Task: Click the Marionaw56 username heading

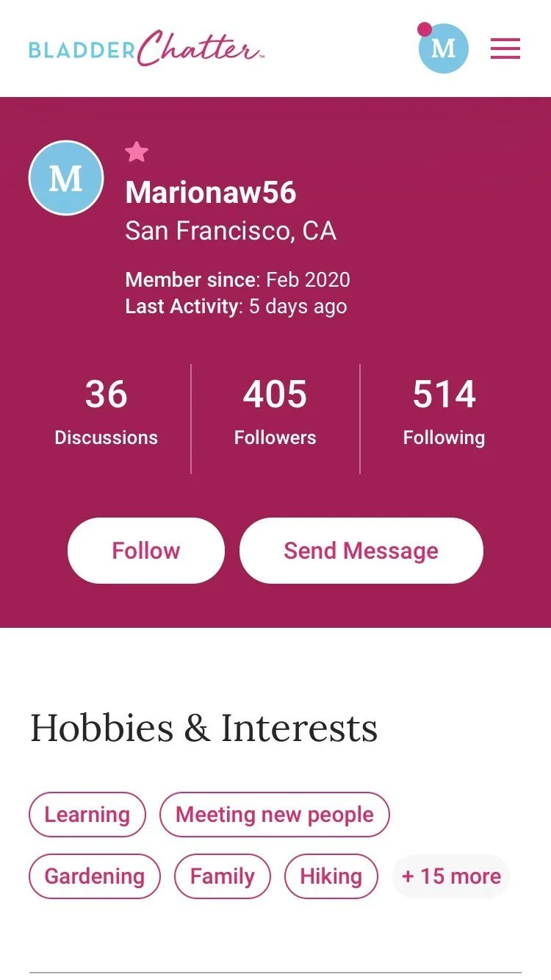Action: point(211,193)
